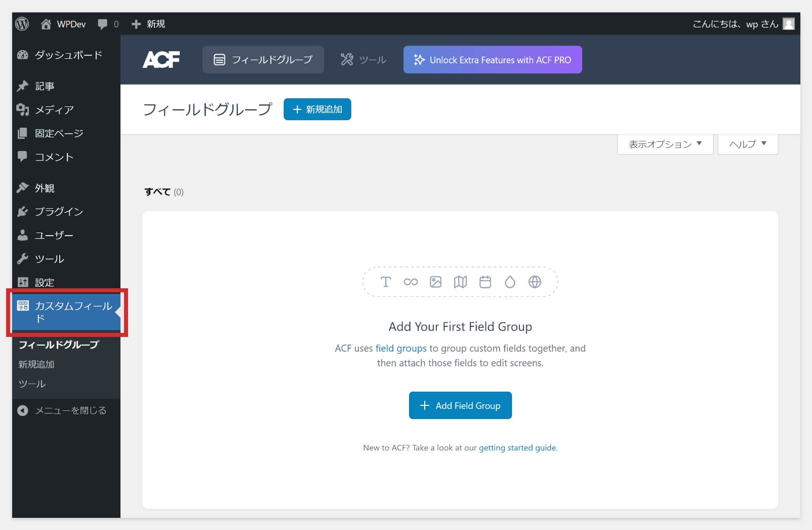Image resolution: width=812 pixels, height=530 pixels.
Task: Click the globe icon
Action: [x=535, y=282]
